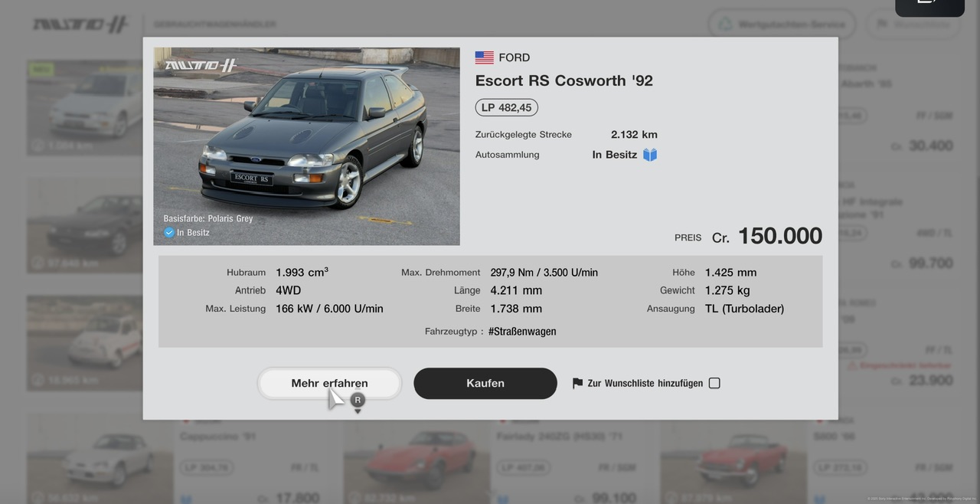Click the TL (Turbolader) value

click(x=744, y=309)
